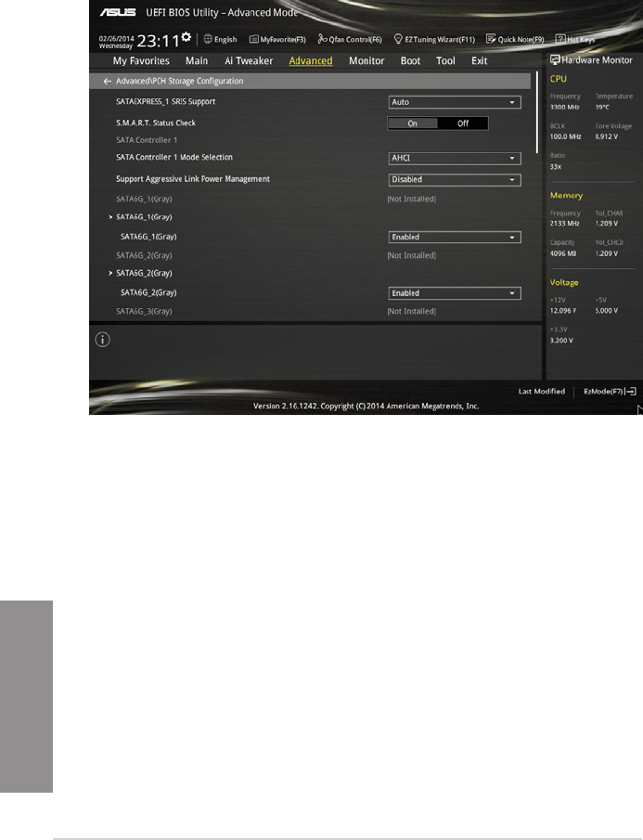Open the settings gear next to the clock

pos(186,37)
